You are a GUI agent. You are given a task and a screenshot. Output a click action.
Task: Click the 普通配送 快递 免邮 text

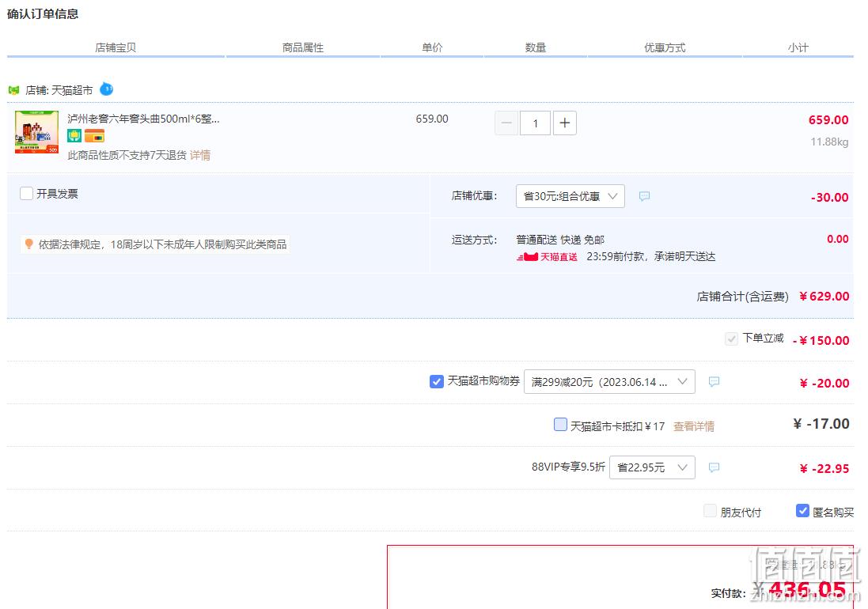click(560, 240)
